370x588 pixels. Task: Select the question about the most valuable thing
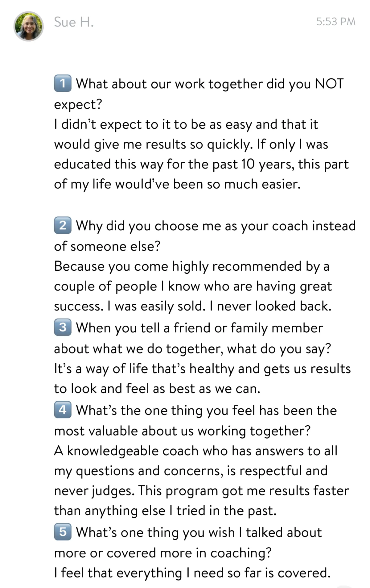click(195, 420)
